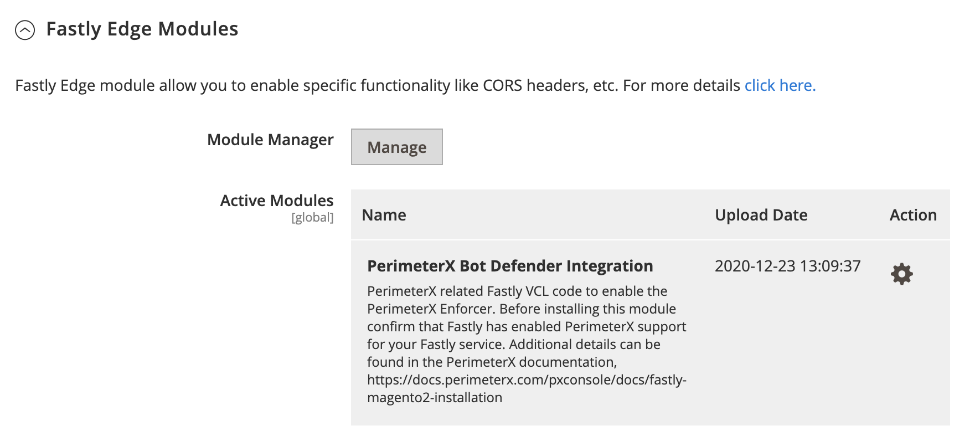Viewport: 980px width, 441px height.
Task: Click the Fastly Edge module intro sentence
Action: coord(415,85)
